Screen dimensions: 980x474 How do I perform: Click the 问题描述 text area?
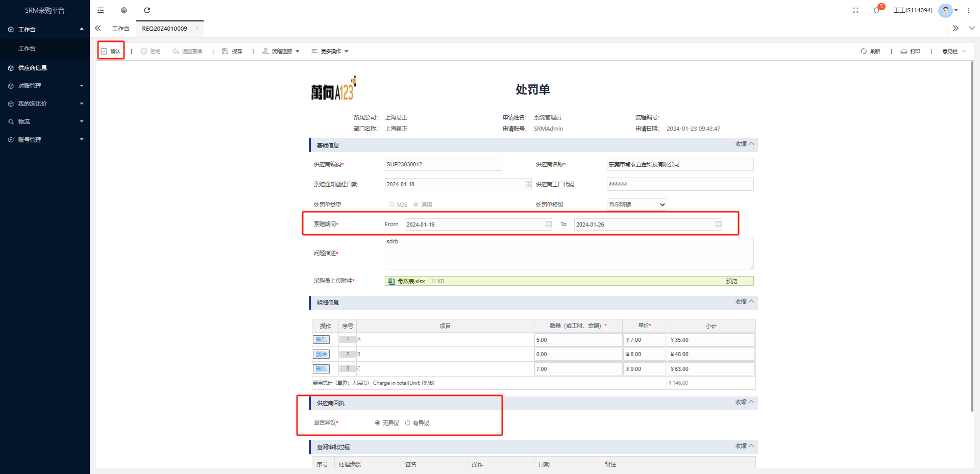click(569, 253)
